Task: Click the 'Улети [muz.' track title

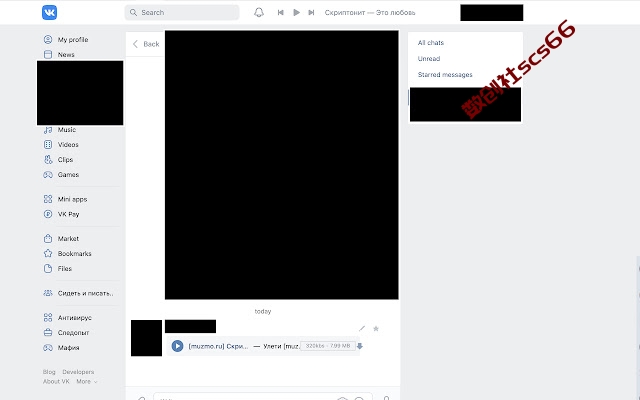Action: coord(281,346)
